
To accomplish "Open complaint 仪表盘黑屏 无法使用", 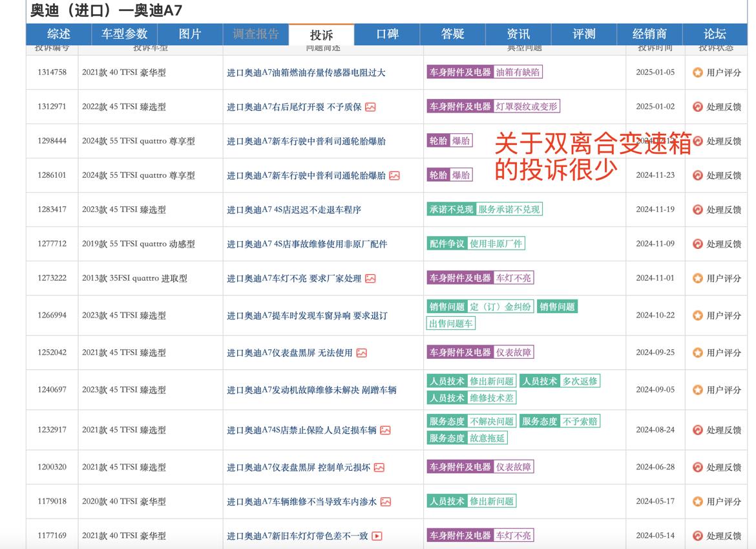I will pyautogui.click(x=289, y=352).
